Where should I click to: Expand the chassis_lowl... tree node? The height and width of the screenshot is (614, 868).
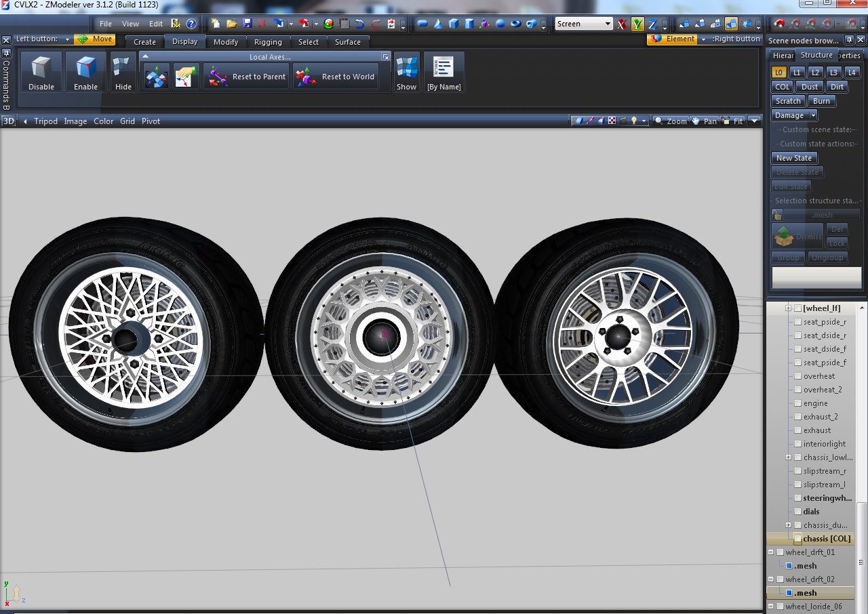tap(789, 457)
